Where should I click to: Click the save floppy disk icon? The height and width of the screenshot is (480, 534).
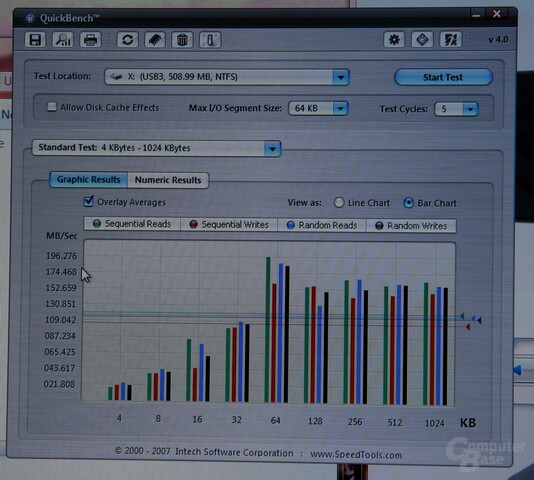[35, 40]
